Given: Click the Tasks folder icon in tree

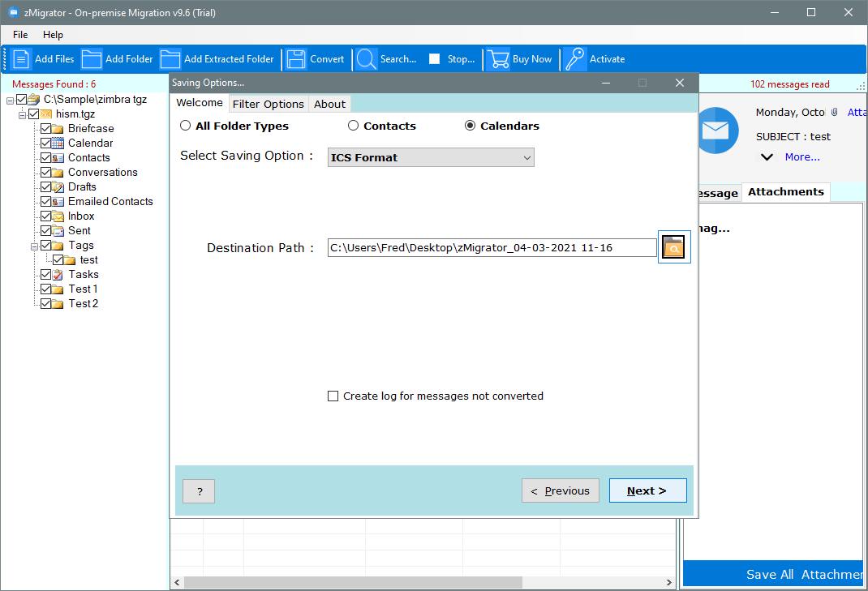Looking at the screenshot, I should [x=58, y=275].
